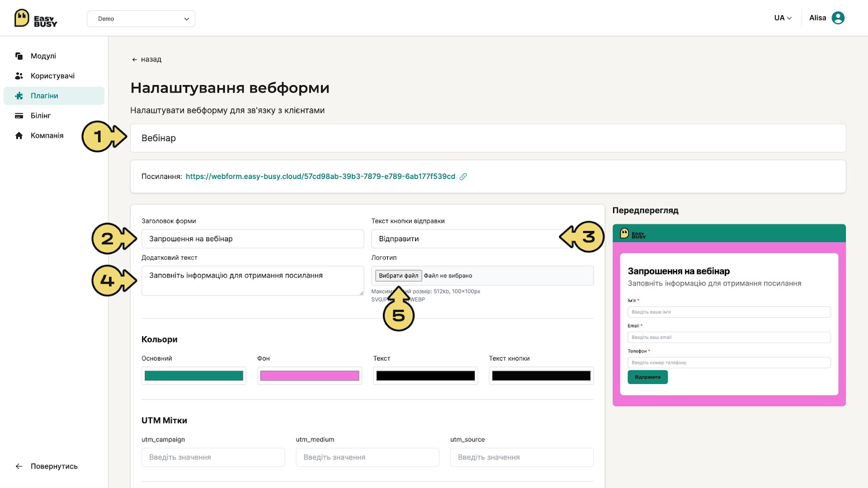This screenshot has width=868, height=488.
Task: Click the Easy Busy logo in preview header
Action: click(x=633, y=234)
